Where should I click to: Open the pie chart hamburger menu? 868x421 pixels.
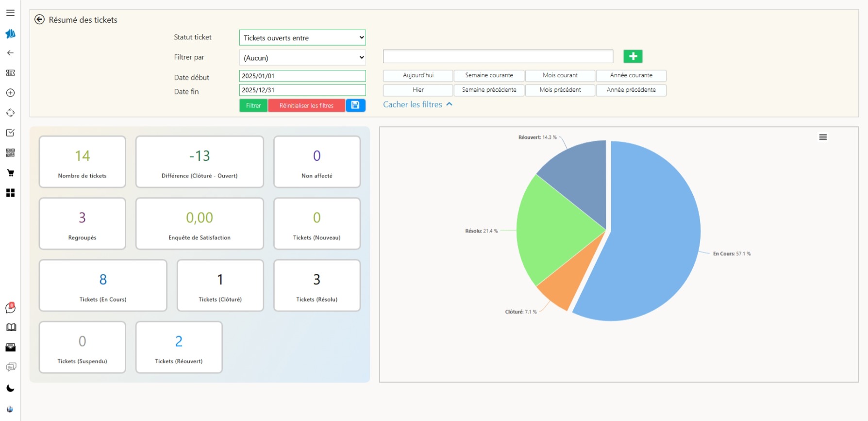[823, 137]
